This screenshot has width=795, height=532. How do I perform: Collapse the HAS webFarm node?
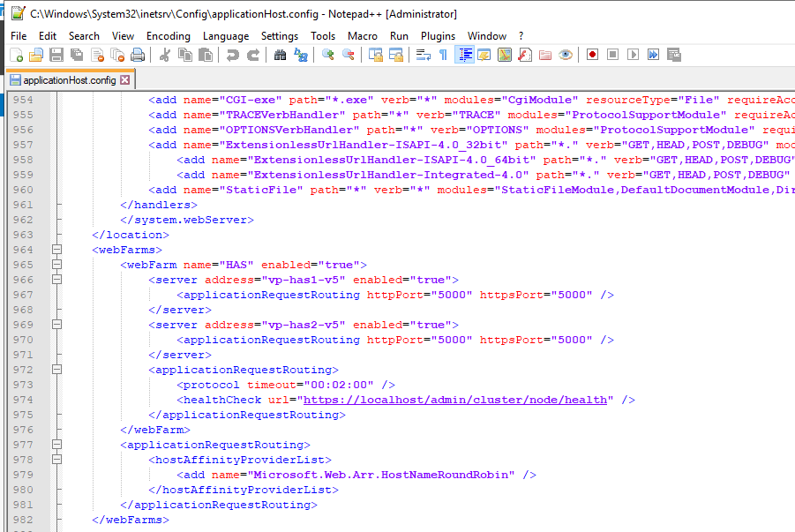56,263
